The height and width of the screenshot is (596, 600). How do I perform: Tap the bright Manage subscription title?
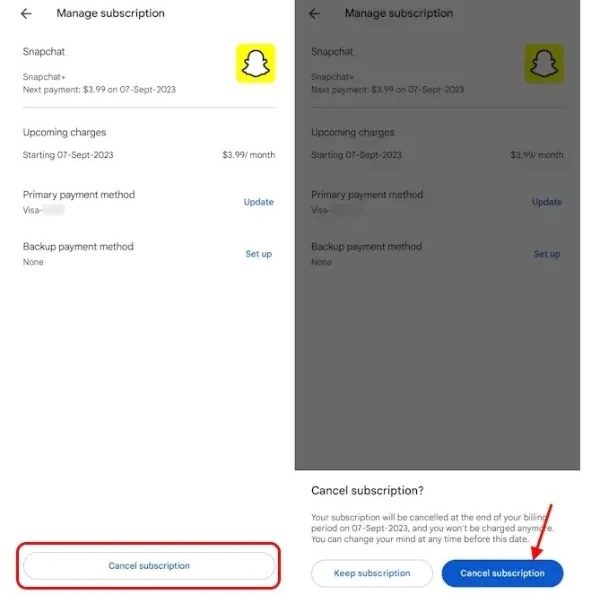click(x=111, y=13)
